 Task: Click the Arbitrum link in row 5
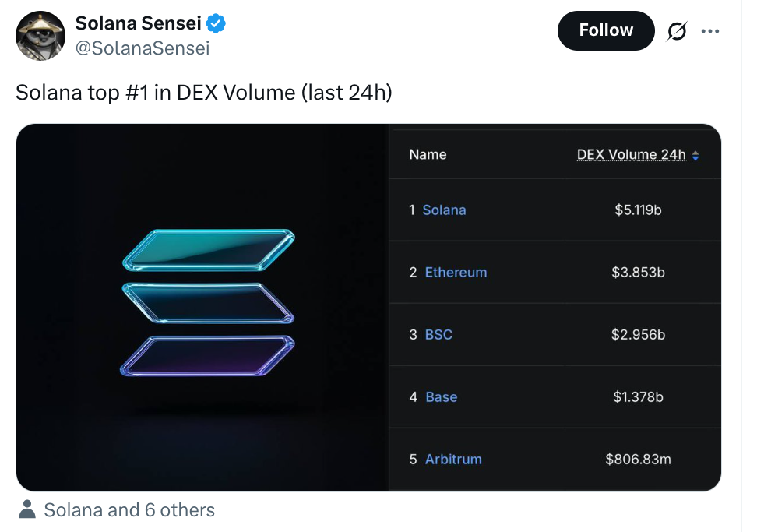(x=453, y=459)
